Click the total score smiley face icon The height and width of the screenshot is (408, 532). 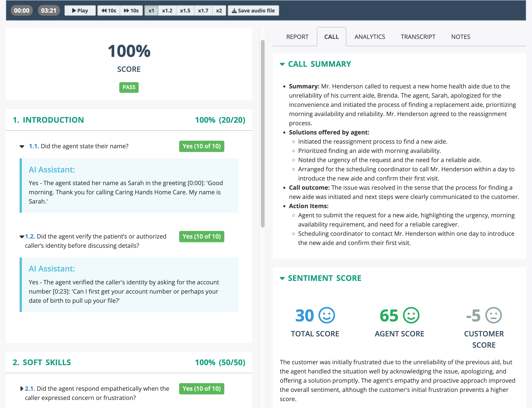pos(327,315)
